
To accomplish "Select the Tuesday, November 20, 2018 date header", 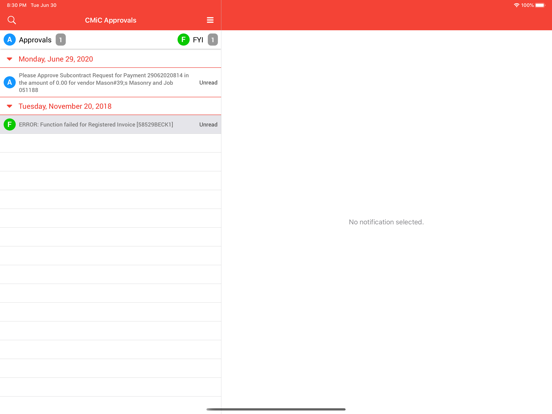I will point(65,106).
